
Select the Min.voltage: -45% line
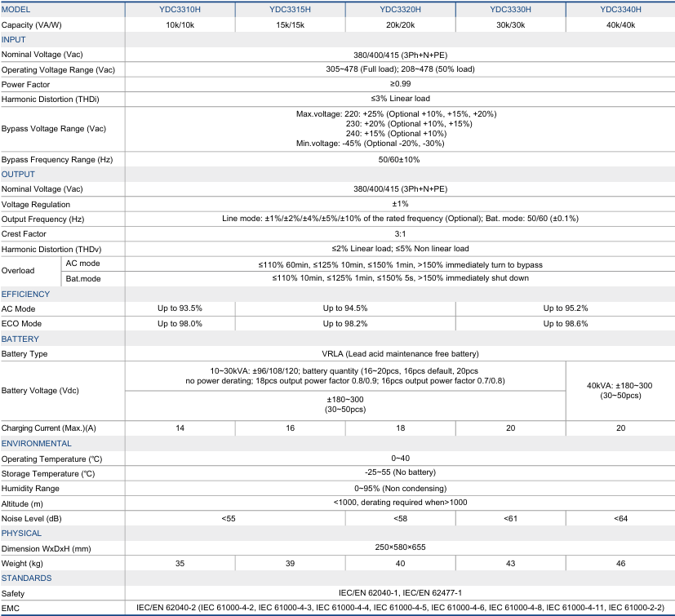(x=371, y=143)
